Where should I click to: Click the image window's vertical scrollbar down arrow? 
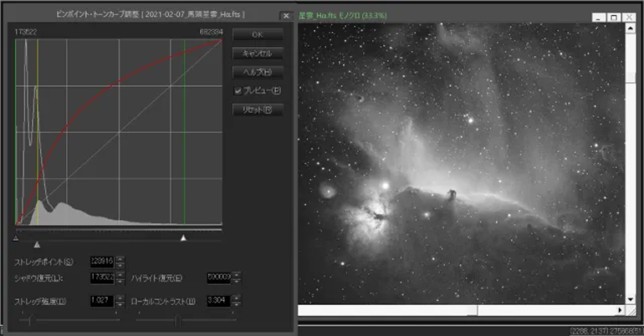point(631,299)
